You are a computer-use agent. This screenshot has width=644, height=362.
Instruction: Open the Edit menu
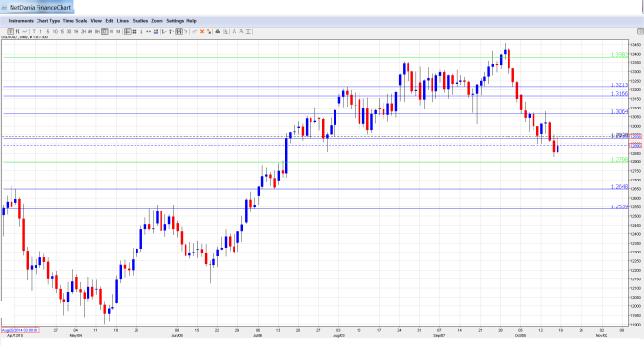110,21
